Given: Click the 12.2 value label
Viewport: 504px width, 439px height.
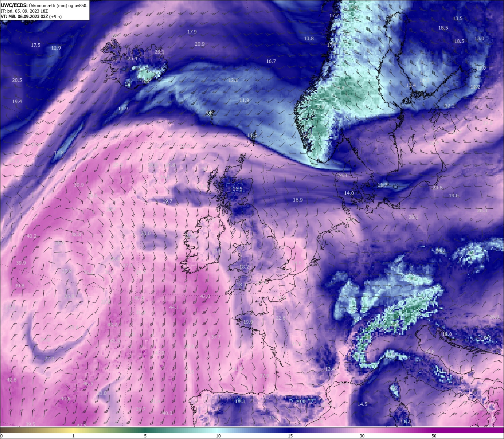Looking at the screenshot, I should click(x=450, y=106).
